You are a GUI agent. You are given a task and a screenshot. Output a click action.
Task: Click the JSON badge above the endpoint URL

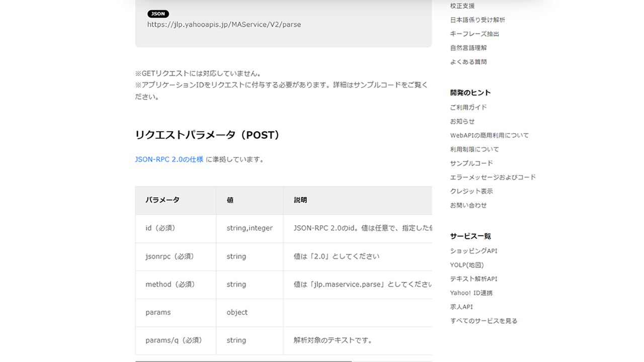pos(157,14)
